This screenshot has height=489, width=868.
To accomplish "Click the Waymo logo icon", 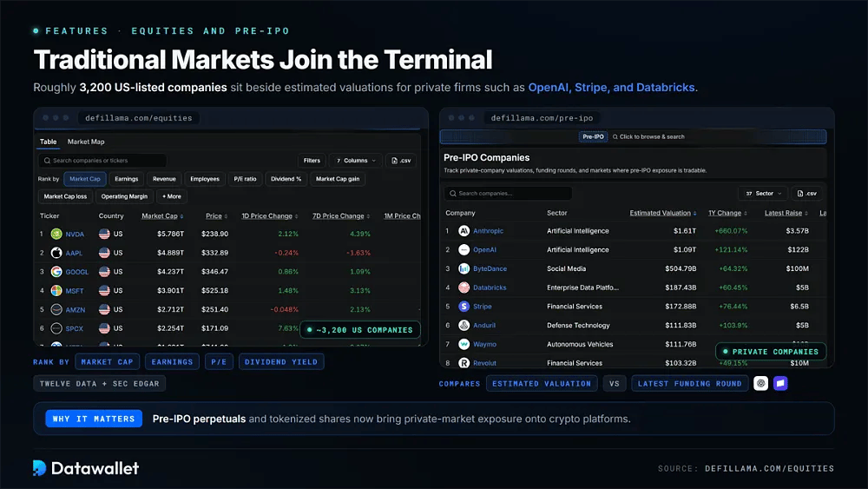I will (x=464, y=344).
